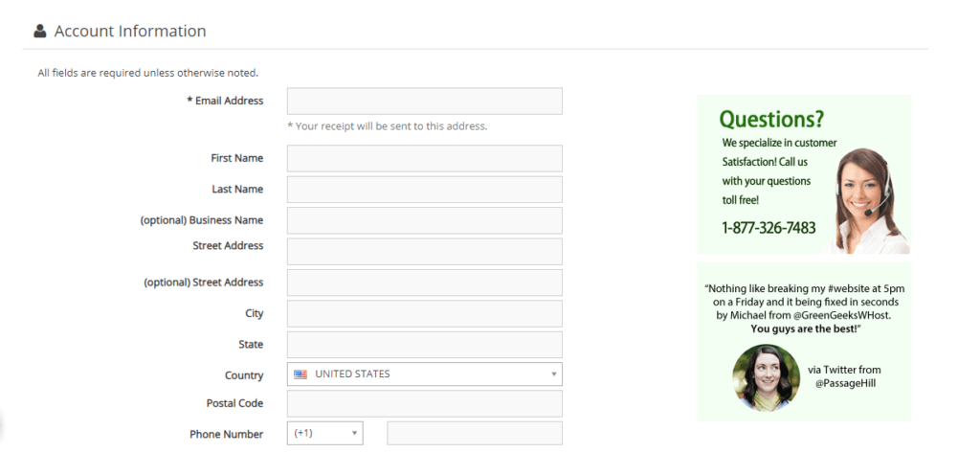Select the optional Business Name field
Viewport: 980px width, 453px height.
[424, 220]
